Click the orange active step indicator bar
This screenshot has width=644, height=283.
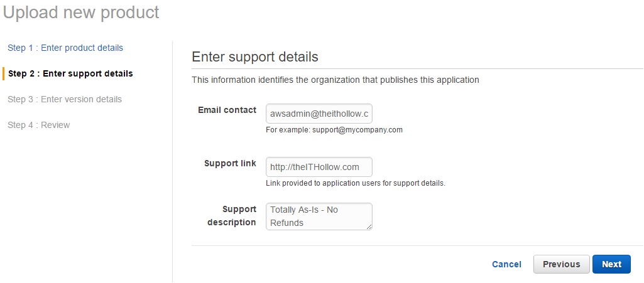pyautogui.click(x=3, y=73)
